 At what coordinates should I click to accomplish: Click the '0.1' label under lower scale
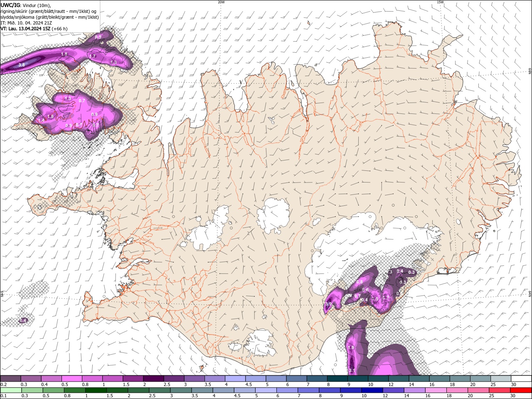tap(4, 396)
